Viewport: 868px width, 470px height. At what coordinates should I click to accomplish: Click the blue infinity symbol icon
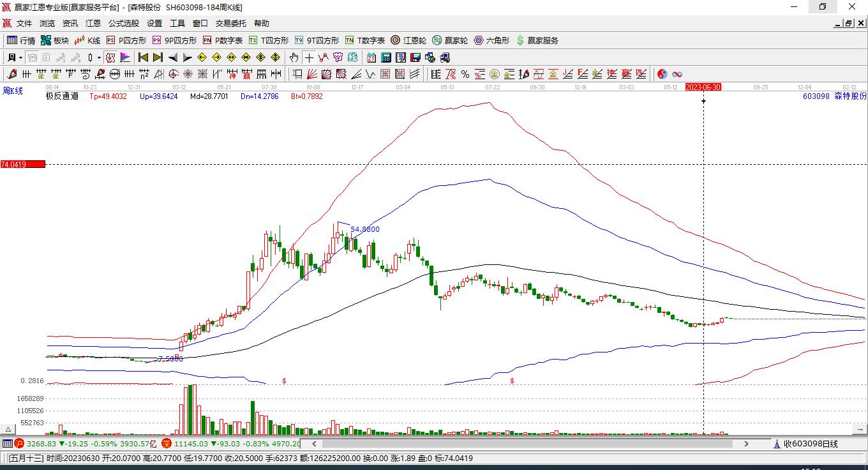(677, 74)
